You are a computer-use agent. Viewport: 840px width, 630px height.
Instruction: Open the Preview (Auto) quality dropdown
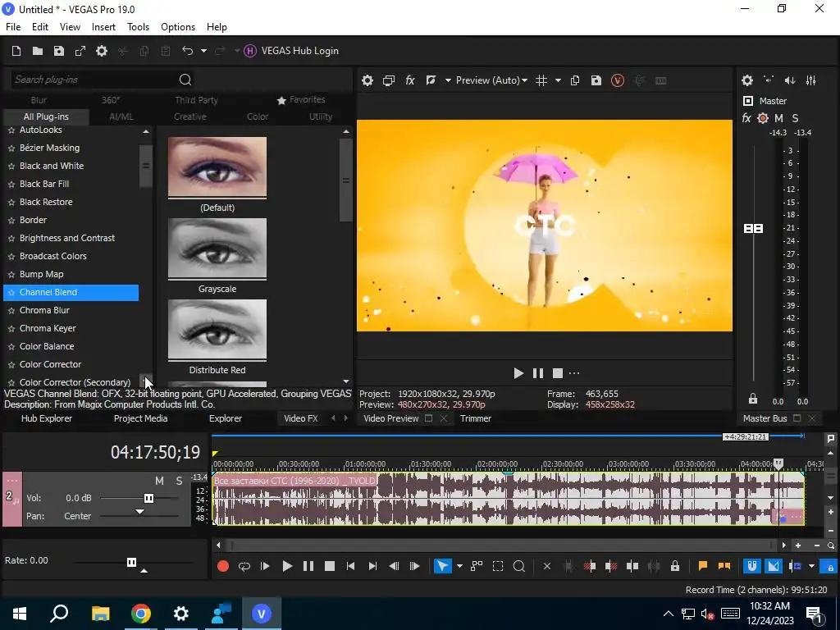tap(491, 80)
